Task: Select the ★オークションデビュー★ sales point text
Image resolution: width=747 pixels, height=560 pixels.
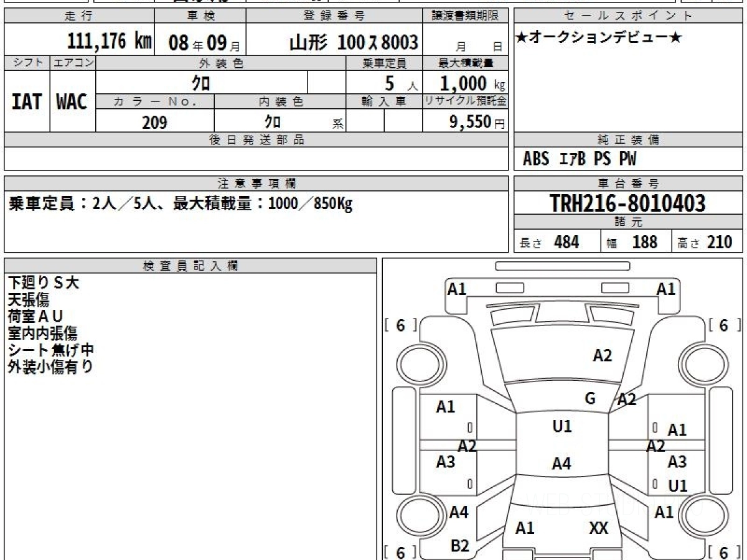Action: click(599, 38)
